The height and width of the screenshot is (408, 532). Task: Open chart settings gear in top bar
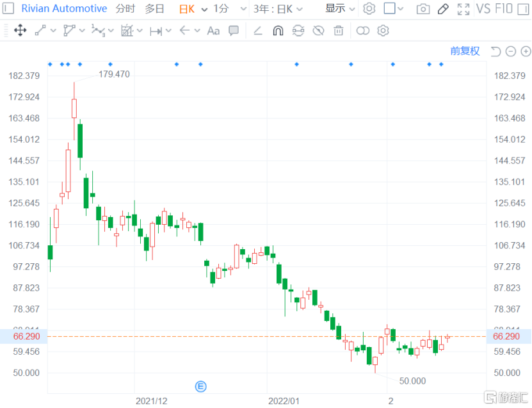[369, 9]
